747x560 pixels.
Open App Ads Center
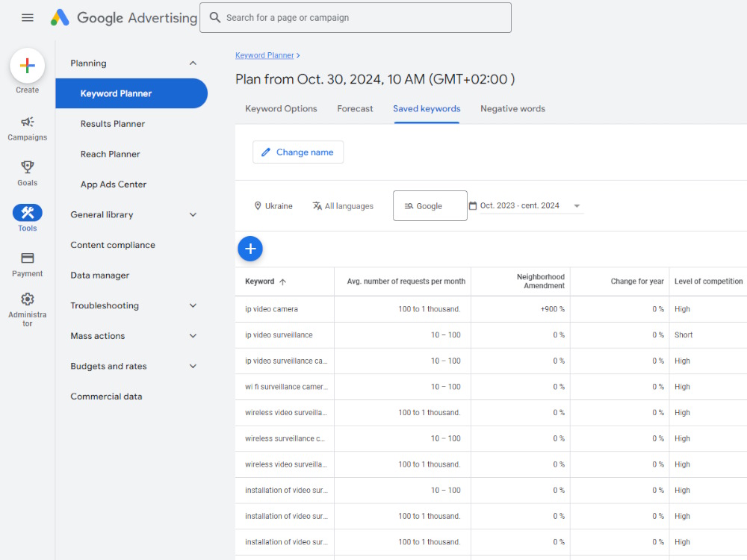pyautogui.click(x=114, y=184)
